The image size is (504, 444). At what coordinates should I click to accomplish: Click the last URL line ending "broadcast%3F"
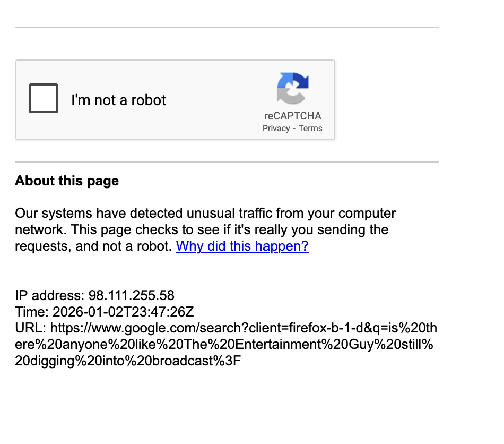pyautogui.click(x=128, y=361)
